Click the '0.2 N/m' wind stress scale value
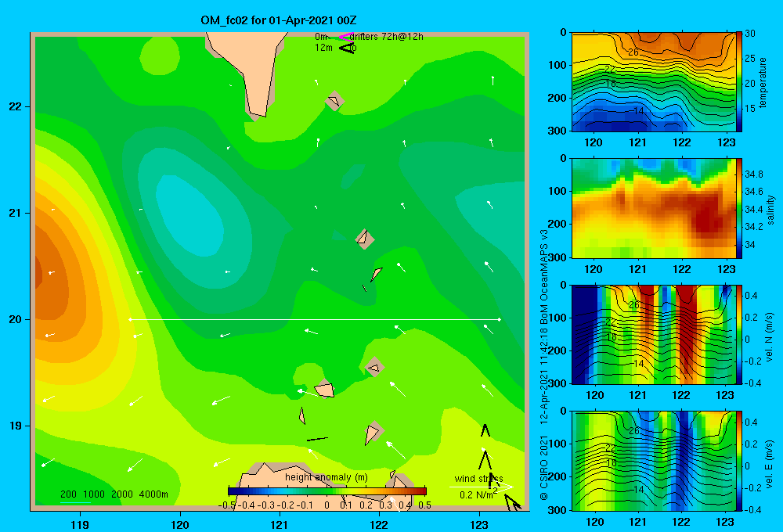The image size is (783, 532). [x=478, y=494]
